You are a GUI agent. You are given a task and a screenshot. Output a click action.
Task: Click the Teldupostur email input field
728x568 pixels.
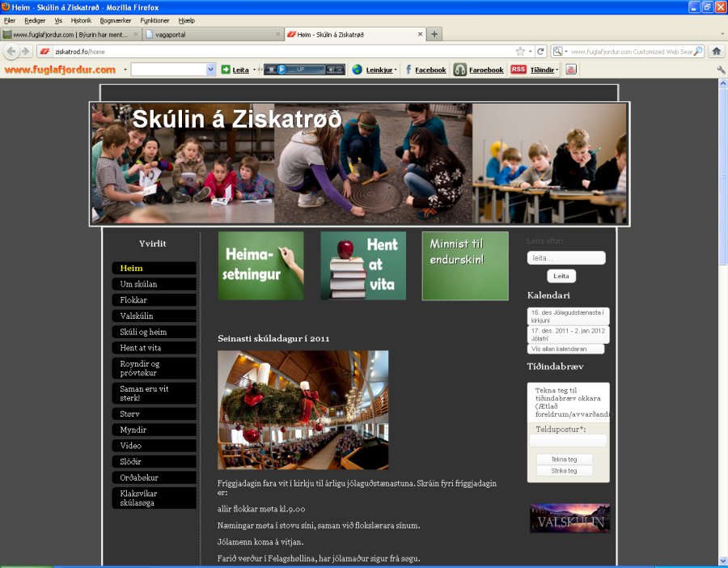point(569,441)
